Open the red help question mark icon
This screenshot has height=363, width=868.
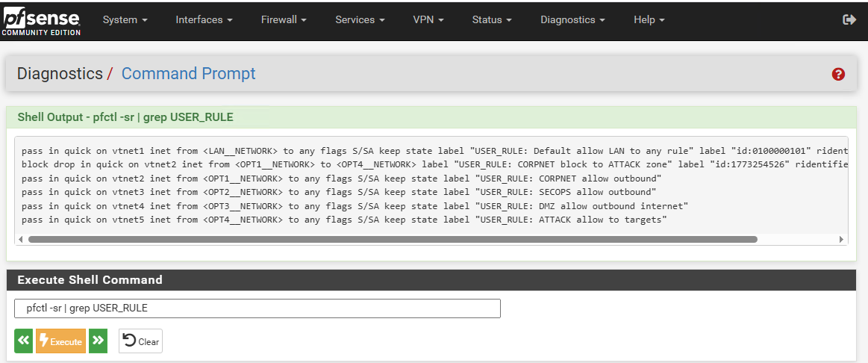[838, 74]
